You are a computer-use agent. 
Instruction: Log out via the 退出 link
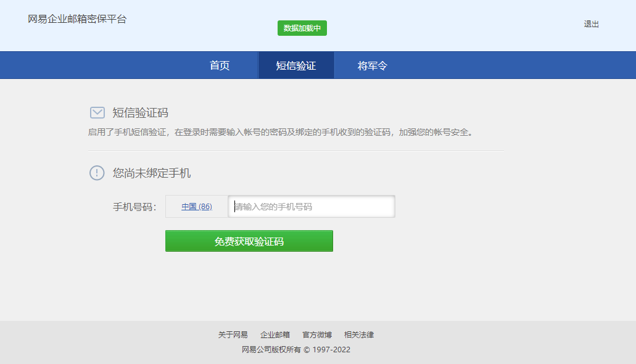pos(591,24)
